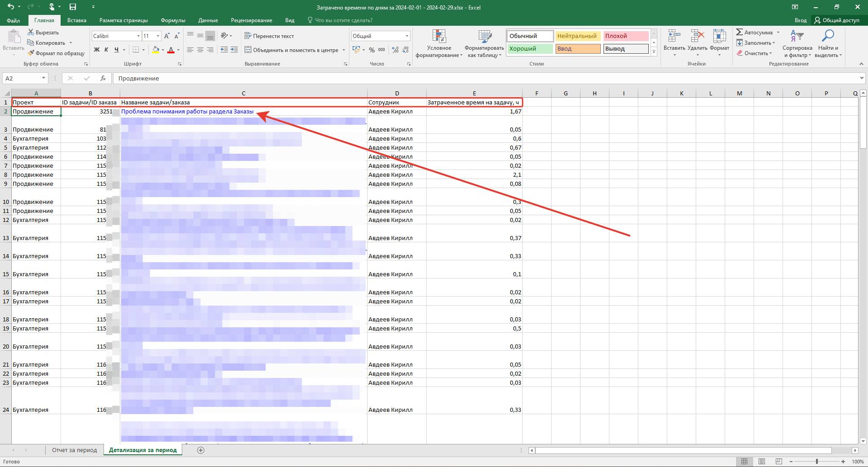
Task: Add a new sheet with plus icon
Action: [x=201, y=450]
